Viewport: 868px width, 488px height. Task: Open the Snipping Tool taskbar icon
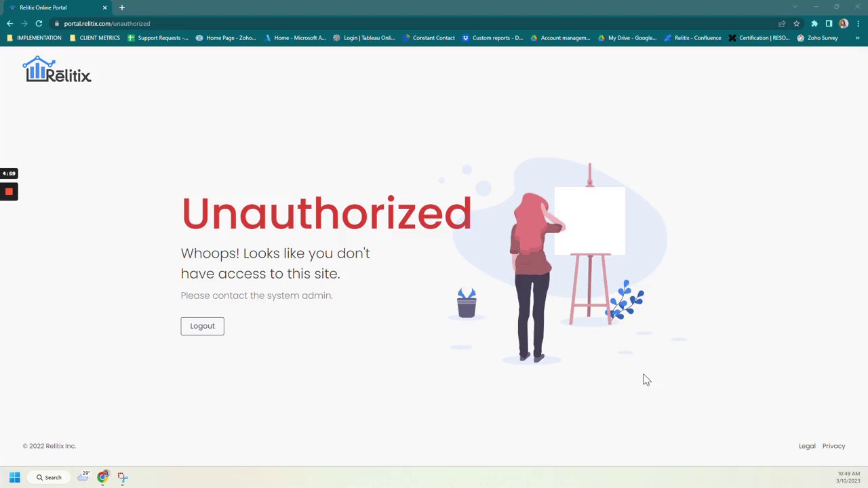click(123, 477)
